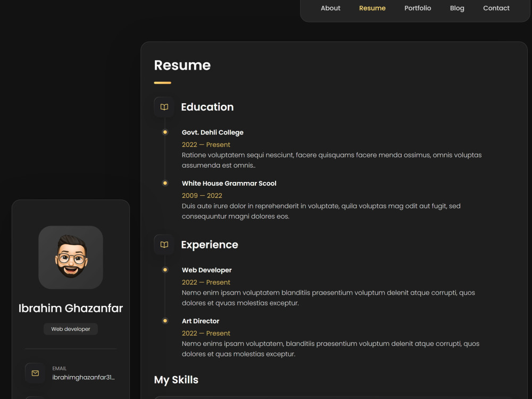Click the Web Developer timeline dot
This screenshot has height=399, width=532.
(165, 270)
